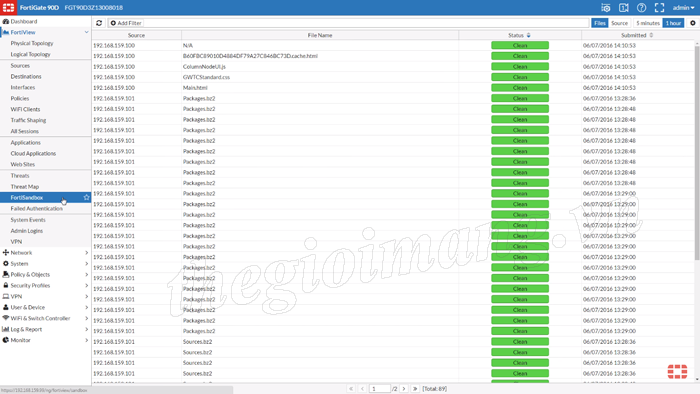The height and width of the screenshot is (394, 700).
Task: Sort by the Submitted column header
Action: coord(637,35)
